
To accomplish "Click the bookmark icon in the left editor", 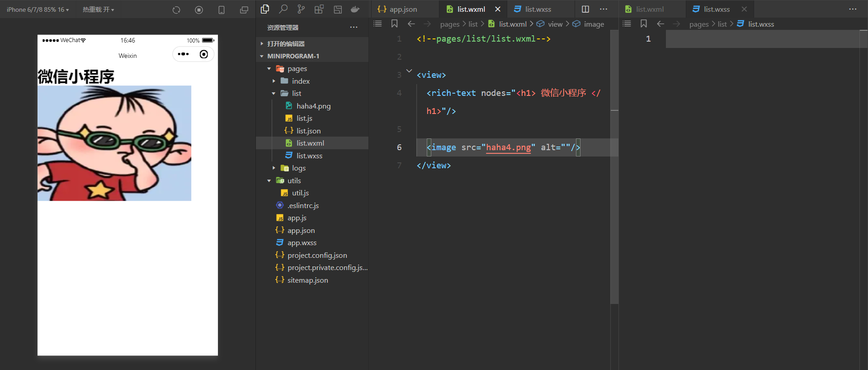I will click(x=394, y=24).
